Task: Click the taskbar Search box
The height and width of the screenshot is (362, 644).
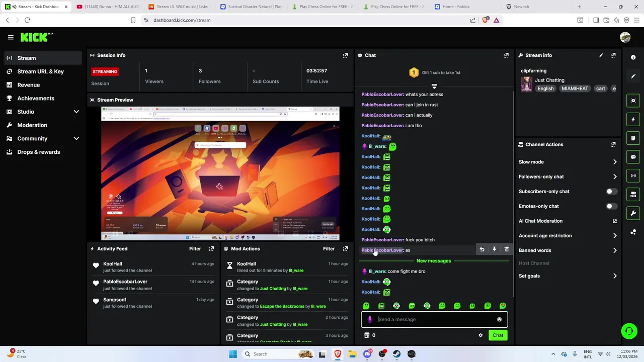Action: 277,354
